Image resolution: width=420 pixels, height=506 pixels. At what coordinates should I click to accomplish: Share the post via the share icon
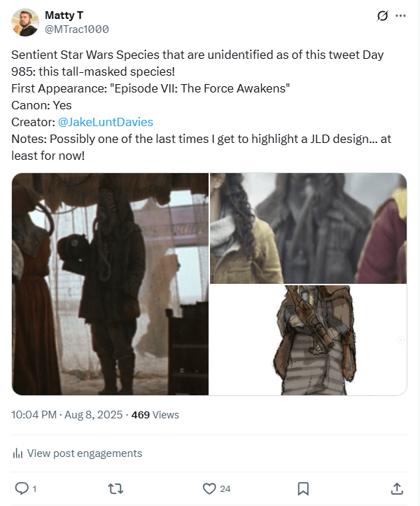click(x=397, y=488)
